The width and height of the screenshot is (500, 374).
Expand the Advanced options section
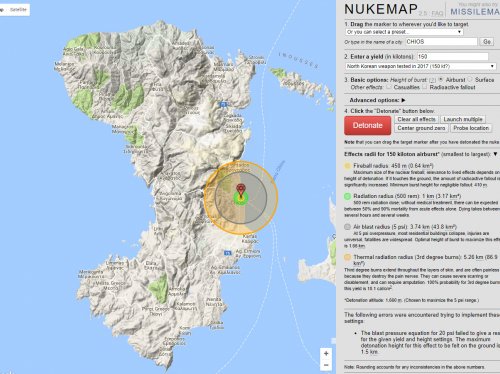click(x=377, y=100)
